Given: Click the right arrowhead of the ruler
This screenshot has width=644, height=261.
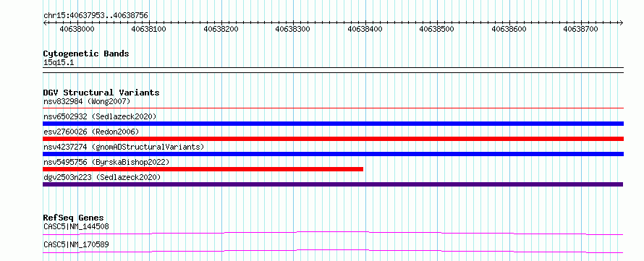Looking at the screenshot, I should [621, 23].
